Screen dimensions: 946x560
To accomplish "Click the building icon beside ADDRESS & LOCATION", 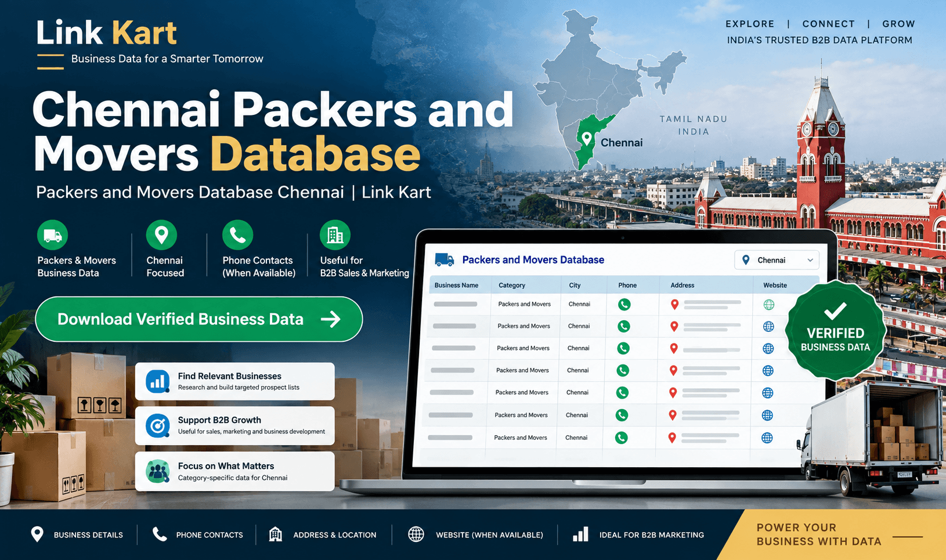I will coord(276,534).
